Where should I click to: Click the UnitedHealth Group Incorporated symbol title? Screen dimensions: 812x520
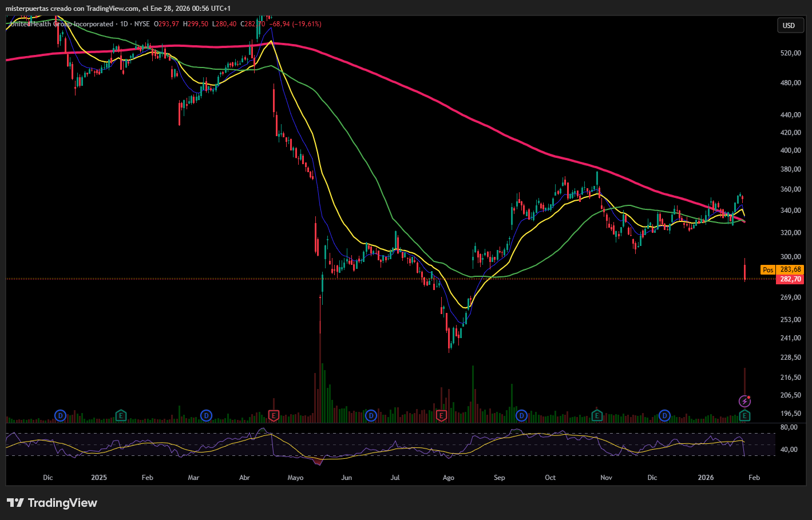click(62, 24)
